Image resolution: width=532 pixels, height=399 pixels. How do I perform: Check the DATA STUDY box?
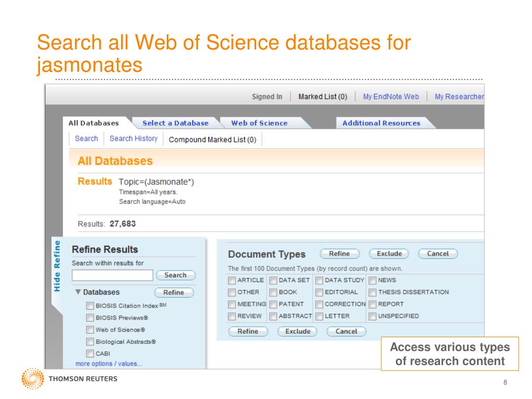pyautogui.click(x=319, y=281)
